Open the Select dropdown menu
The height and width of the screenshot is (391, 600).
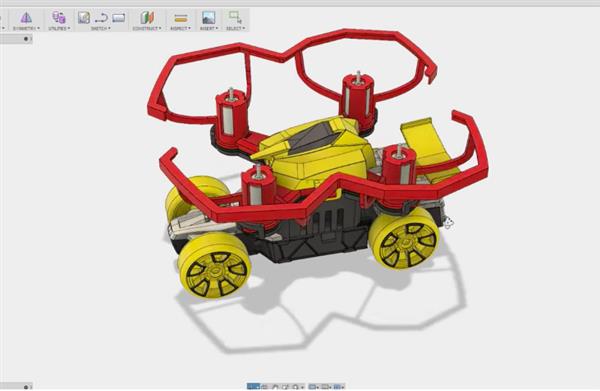click(x=235, y=29)
